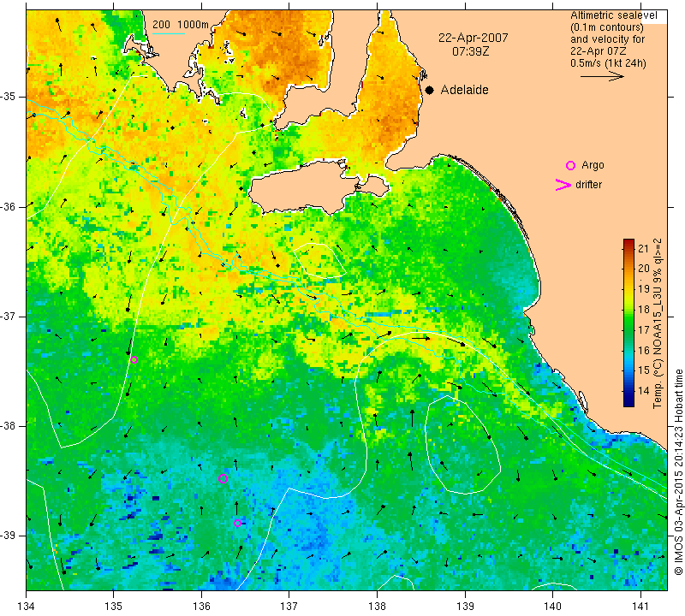Click the cyan bathymetry legend line sample
The width and height of the screenshot is (685, 616).
click(169, 33)
